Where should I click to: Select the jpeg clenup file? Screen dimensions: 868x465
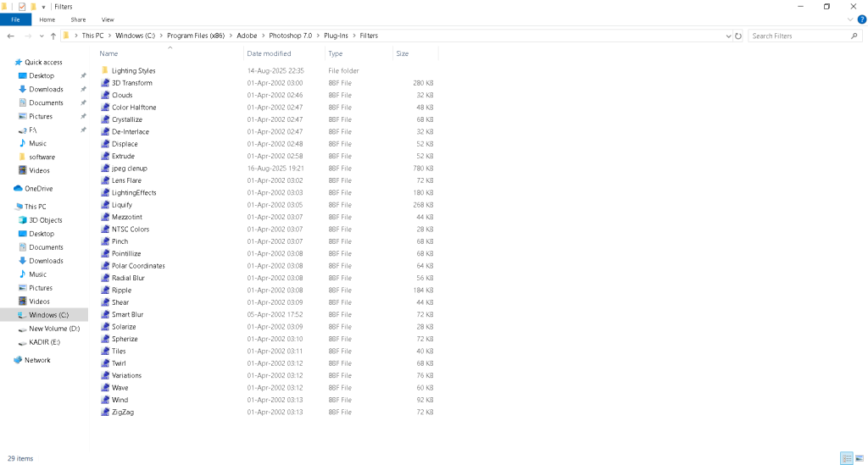[129, 169]
